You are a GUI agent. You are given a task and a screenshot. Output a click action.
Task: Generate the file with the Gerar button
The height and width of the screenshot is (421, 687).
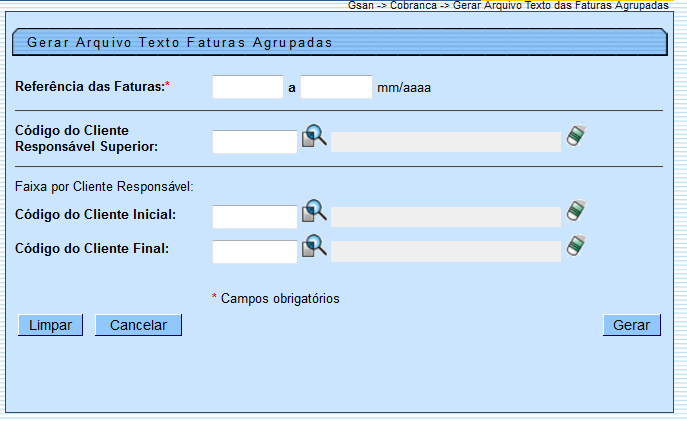click(631, 325)
